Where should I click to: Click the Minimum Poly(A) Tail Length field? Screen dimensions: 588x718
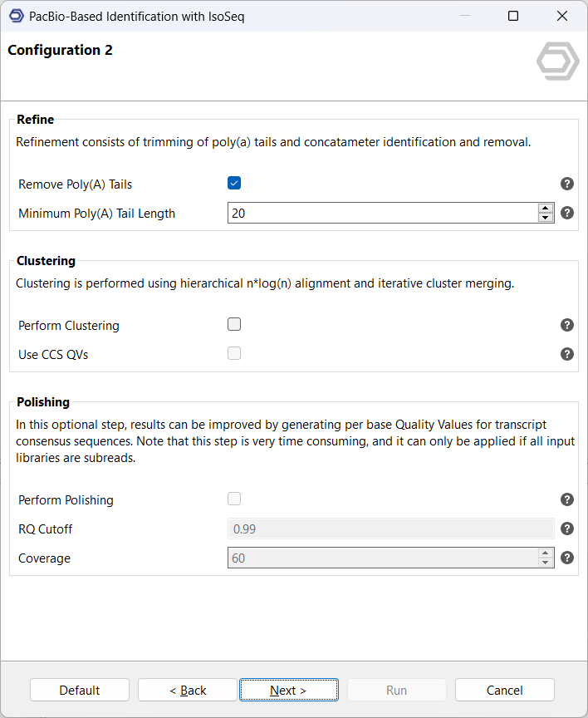pyautogui.click(x=382, y=213)
